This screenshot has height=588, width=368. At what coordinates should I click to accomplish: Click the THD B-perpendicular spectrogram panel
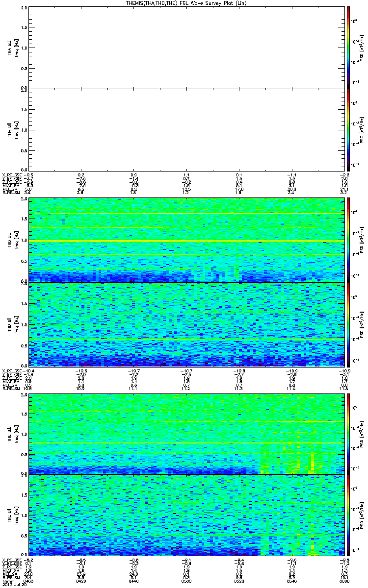(x=185, y=240)
